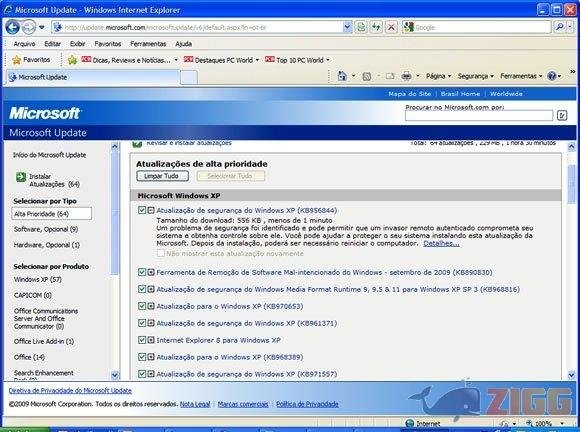Open Mapa do Site link
Screen dimensions: 580x432
point(409,94)
